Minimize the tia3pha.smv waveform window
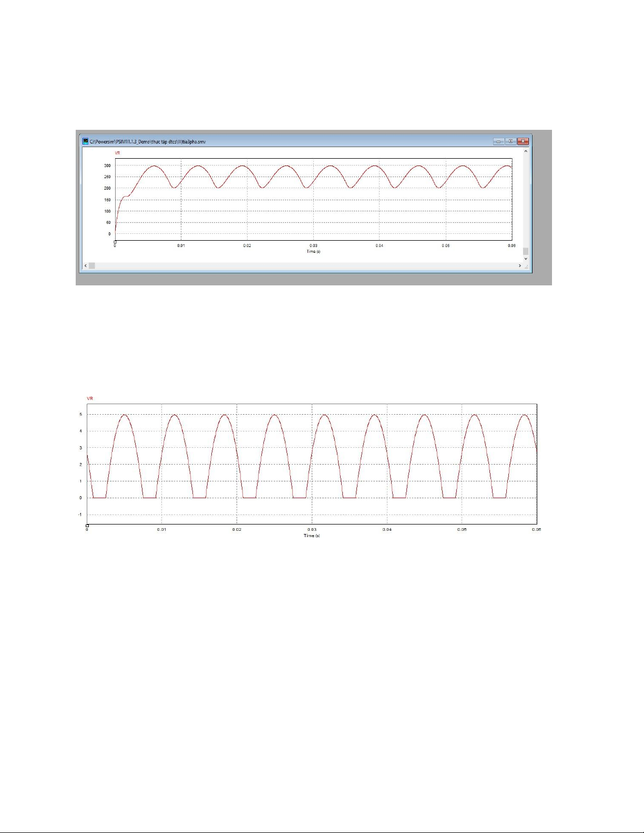The height and width of the screenshot is (833, 644). (499, 141)
